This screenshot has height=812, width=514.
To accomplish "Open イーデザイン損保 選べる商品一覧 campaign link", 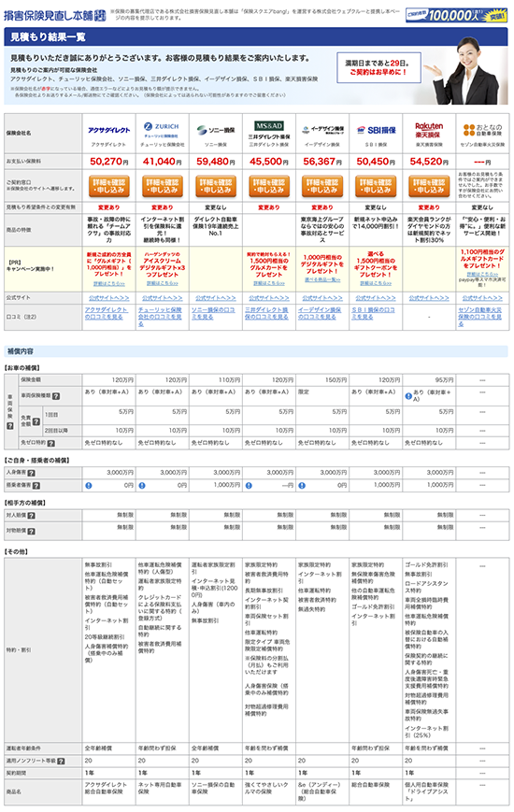I will (322, 279).
